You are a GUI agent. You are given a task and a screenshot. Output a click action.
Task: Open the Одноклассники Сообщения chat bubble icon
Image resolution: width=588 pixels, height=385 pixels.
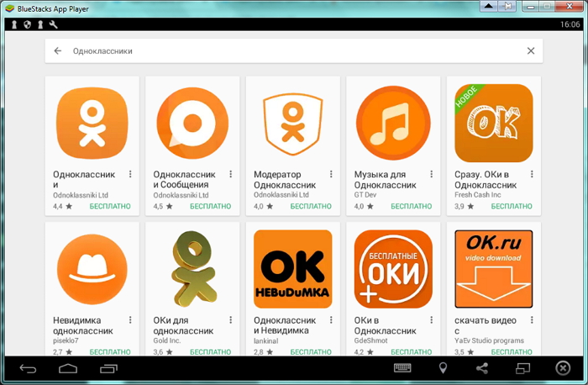[192, 123]
